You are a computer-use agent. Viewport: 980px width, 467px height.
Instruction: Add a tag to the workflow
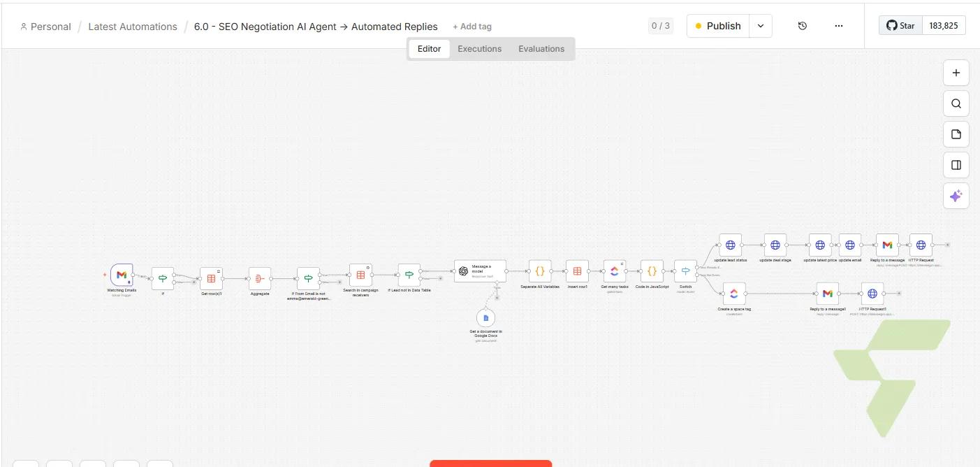(472, 27)
